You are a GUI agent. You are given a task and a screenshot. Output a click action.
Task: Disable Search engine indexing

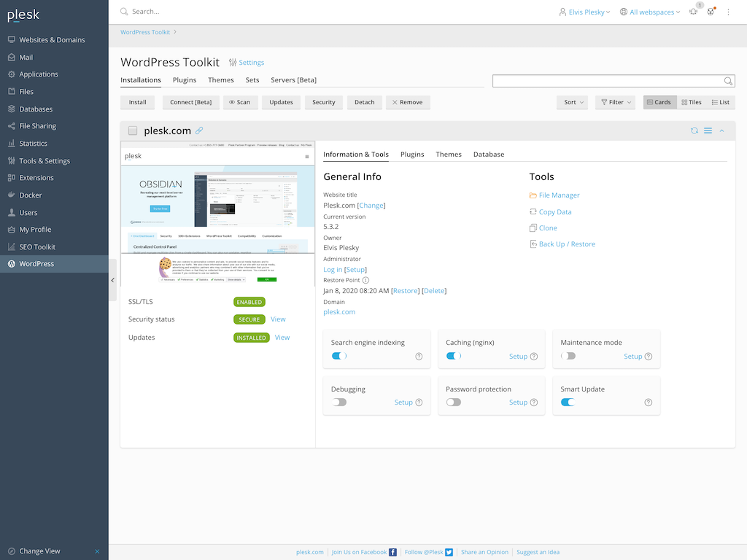tap(338, 356)
